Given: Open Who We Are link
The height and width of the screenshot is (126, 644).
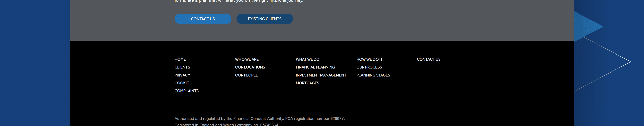Looking at the screenshot, I should point(247,60).
